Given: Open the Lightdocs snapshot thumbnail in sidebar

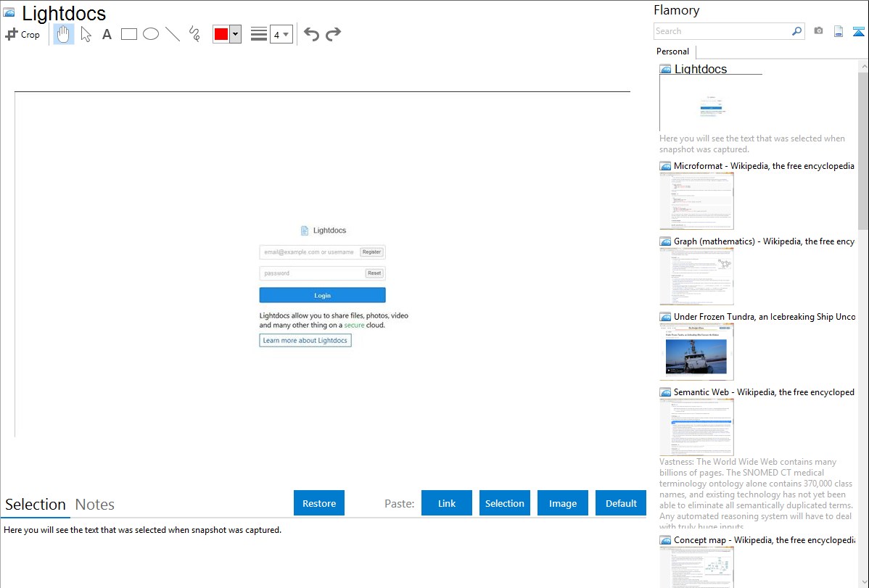Looking at the screenshot, I should (711, 102).
